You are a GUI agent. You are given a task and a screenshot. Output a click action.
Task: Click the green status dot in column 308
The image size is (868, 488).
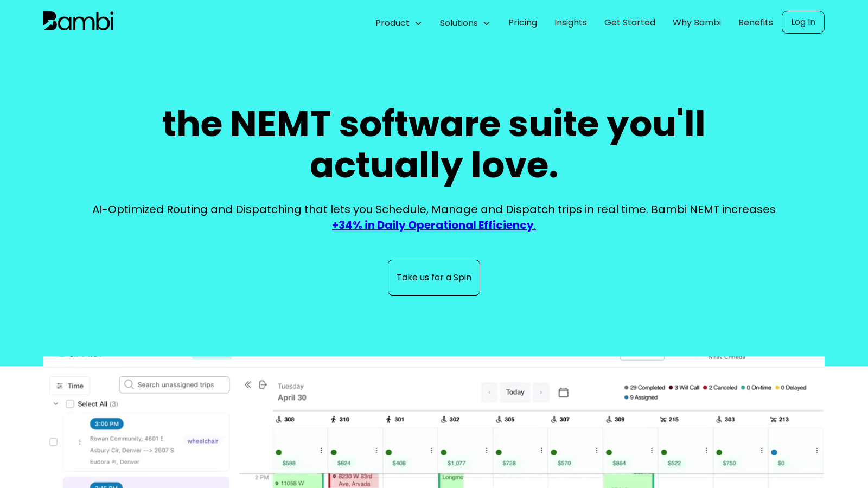click(x=279, y=452)
